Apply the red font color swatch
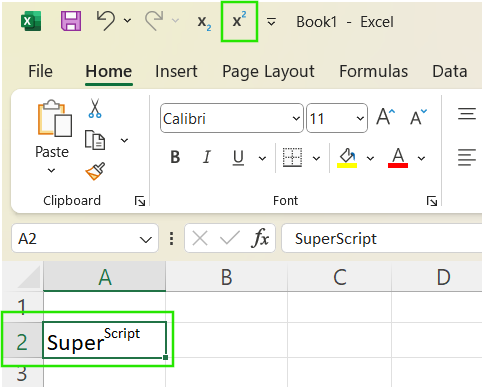 click(398, 158)
